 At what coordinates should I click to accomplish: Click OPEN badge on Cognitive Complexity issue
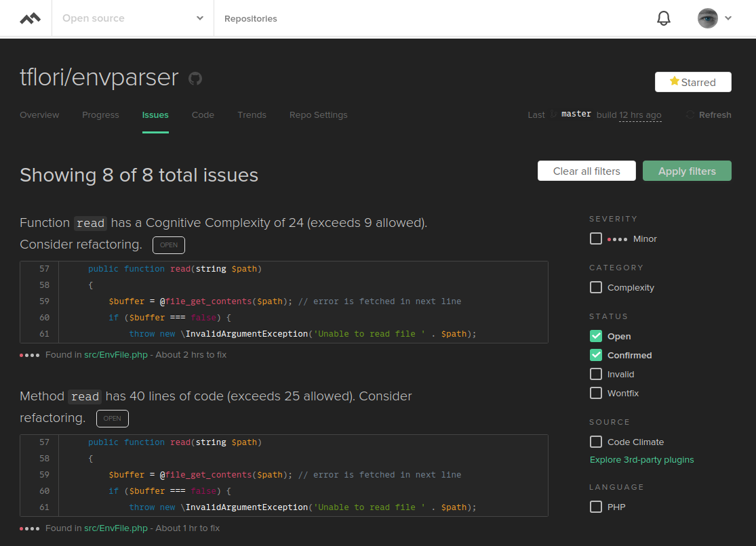click(169, 245)
